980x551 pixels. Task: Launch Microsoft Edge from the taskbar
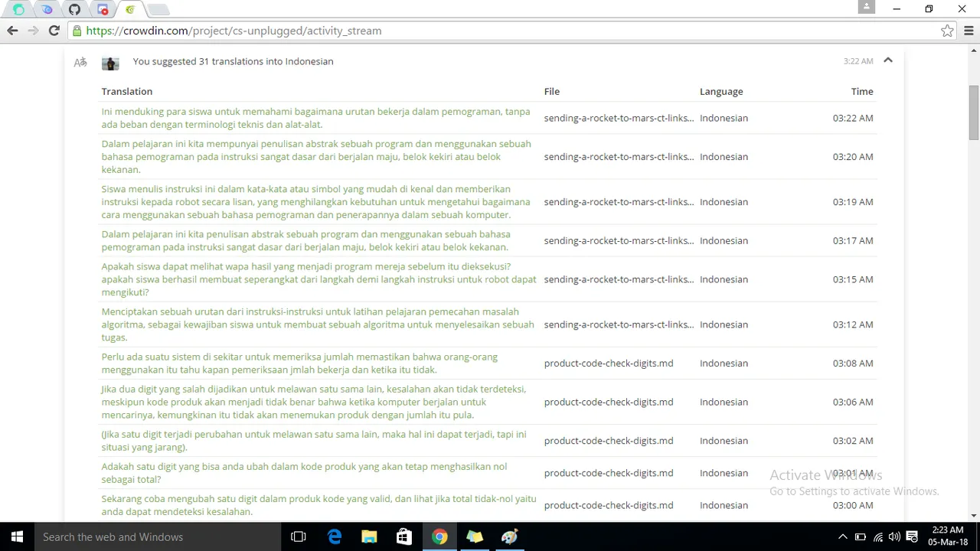pyautogui.click(x=335, y=536)
